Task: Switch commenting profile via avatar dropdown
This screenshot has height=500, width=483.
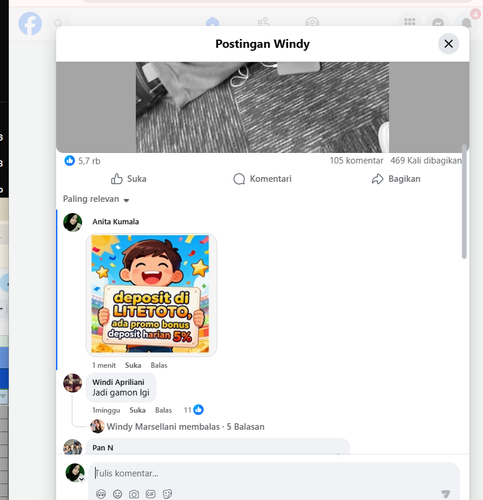Action: pyautogui.click(x=75, y=472)
